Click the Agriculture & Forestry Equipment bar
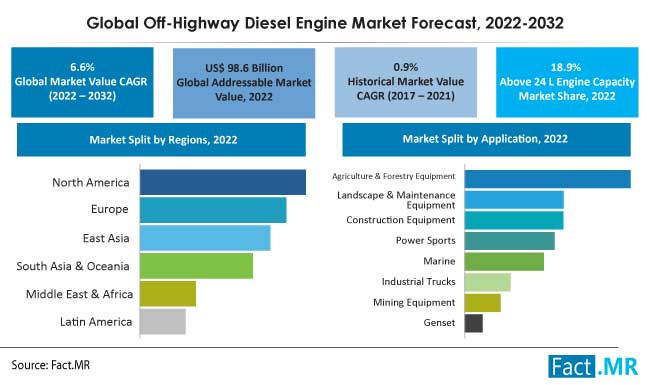This screenshot has width=650, height=385. 548,179
